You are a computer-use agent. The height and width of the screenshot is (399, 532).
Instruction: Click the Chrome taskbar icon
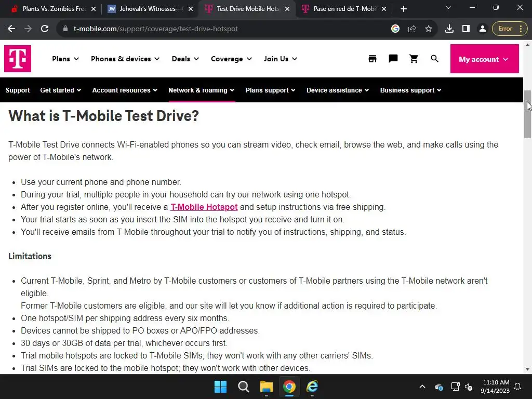click(x=289, y=387)
